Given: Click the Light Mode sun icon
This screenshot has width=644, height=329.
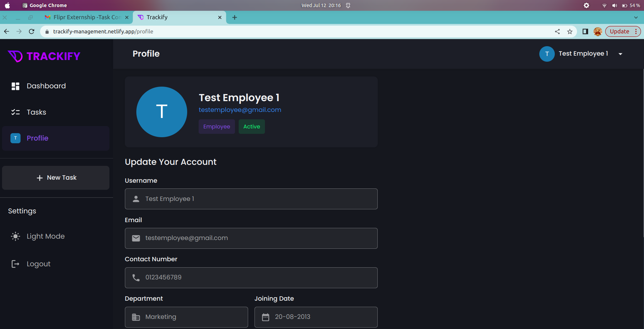Looking at the screenshot, I should coord(15,236).
